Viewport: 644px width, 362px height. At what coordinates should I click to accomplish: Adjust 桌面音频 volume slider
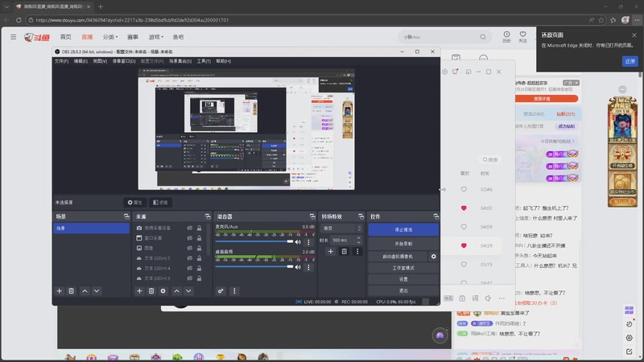click(254, 267)
